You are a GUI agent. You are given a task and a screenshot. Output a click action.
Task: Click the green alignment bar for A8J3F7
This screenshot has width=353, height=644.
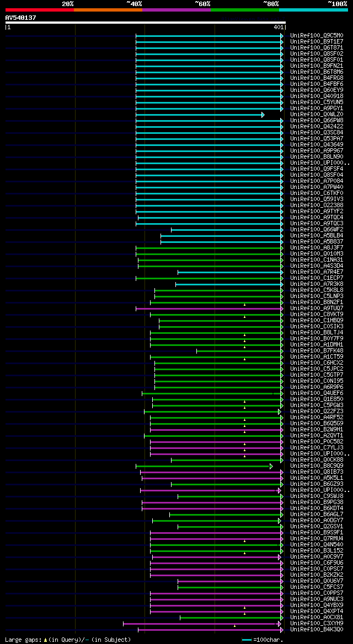pyautogui.click(x=210, y=248)
